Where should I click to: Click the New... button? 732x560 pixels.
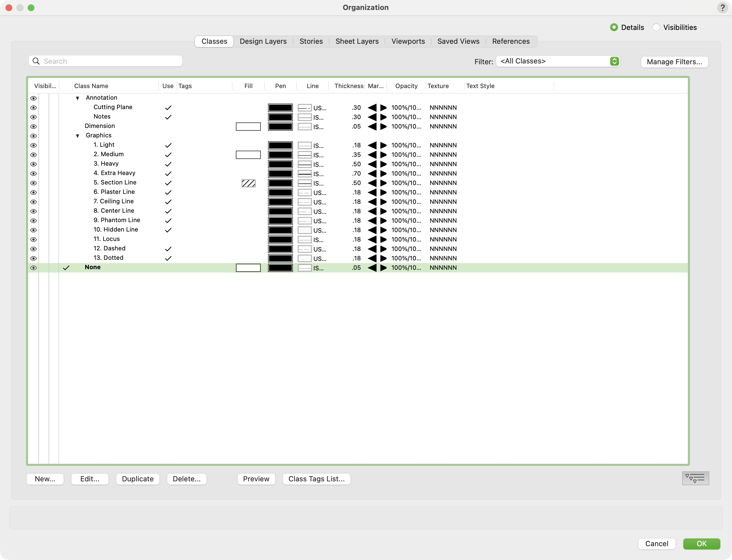[x=45, y=479]
